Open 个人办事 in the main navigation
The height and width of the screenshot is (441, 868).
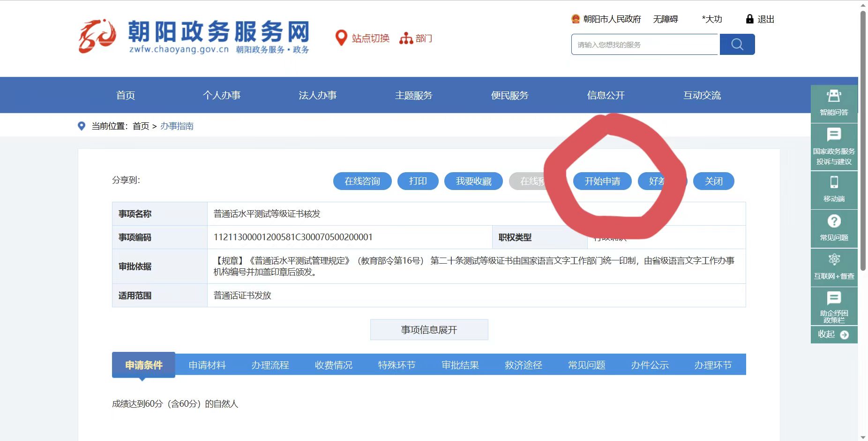coord(222,95)
